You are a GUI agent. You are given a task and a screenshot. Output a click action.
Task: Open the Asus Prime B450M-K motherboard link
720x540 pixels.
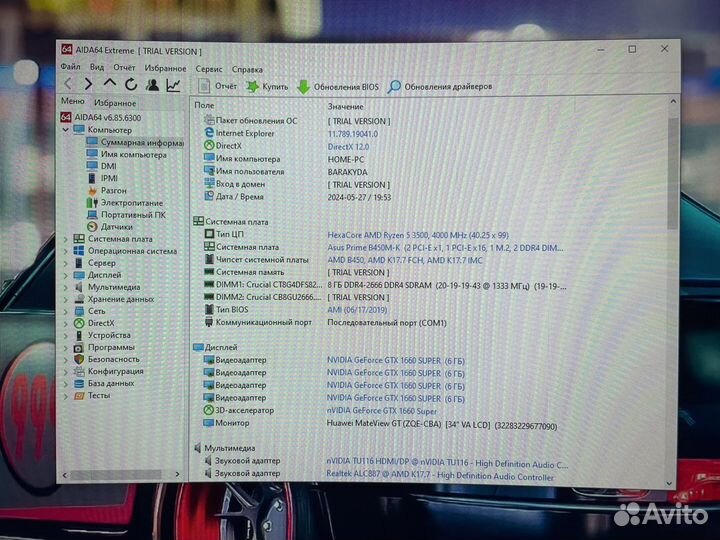pyautogui.click(x=445, y=248)
